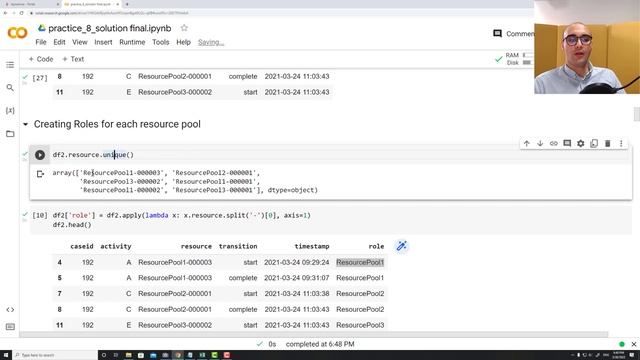640x360 pixels.
Task: Click the section heading 'Creating Roles for each resource pool'
Action: pos(117,124)
